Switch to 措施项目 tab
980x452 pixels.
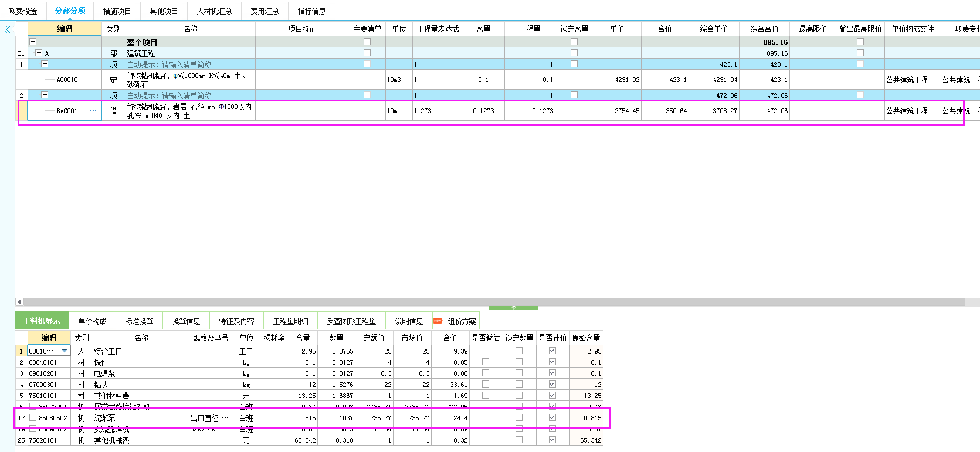point(117,11)
